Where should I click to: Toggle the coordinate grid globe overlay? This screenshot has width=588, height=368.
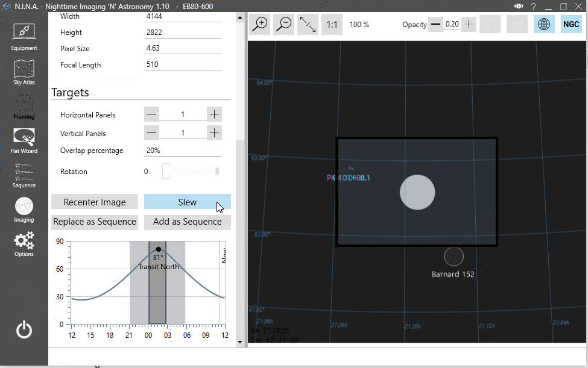coord(544,25)
